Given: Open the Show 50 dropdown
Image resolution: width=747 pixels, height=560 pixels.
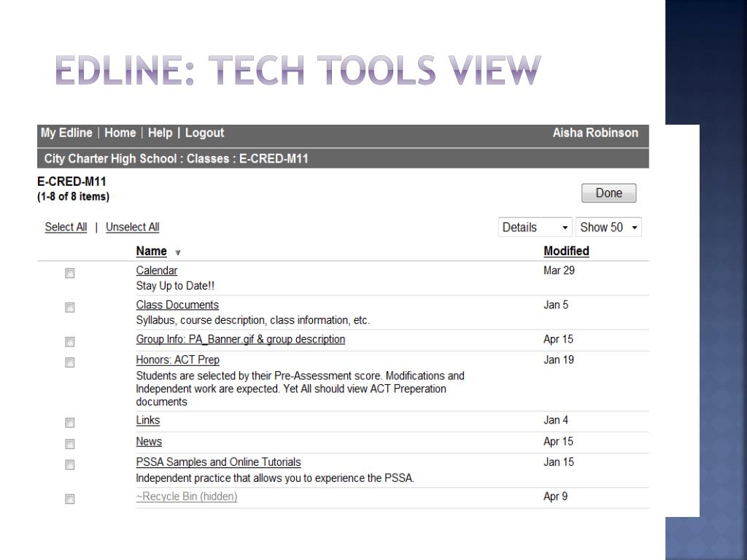Looking at the screenshot, I should tap(608, 227).
